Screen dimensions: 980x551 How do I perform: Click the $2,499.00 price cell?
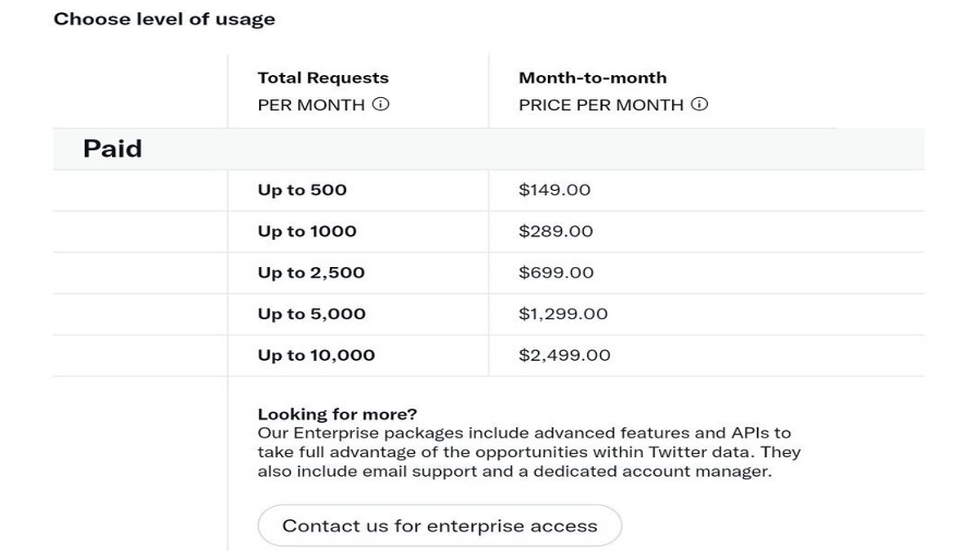(x=564, y=355)
